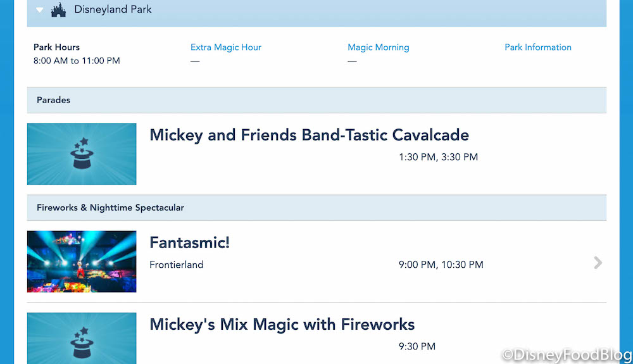Screen dimensions: 633x364
Task: Click the Mickey's Mix Magic hat thumbnail
Action: 82,339
